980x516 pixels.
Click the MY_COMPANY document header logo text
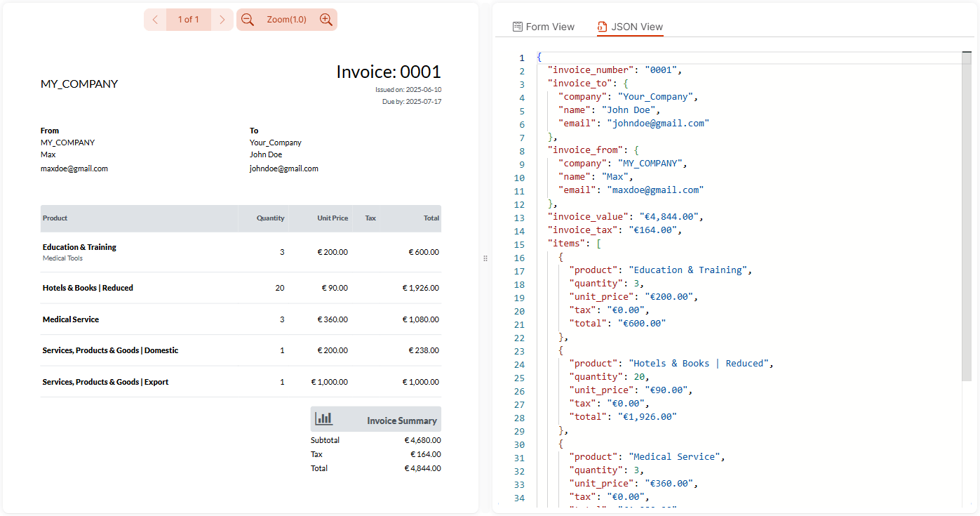click(x=79, y=84)
